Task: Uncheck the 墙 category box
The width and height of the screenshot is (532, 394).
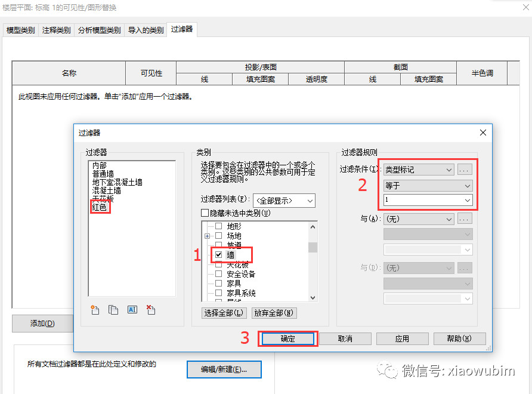Action: click(219, 255)
